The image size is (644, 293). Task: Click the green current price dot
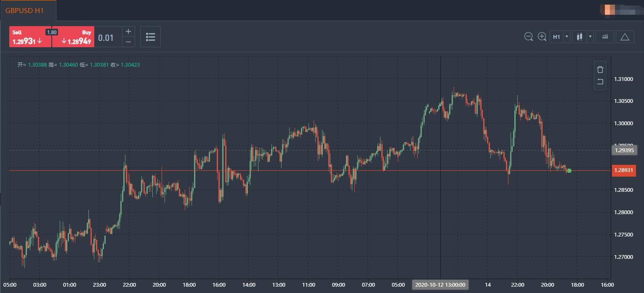click(x=569, y=171)
